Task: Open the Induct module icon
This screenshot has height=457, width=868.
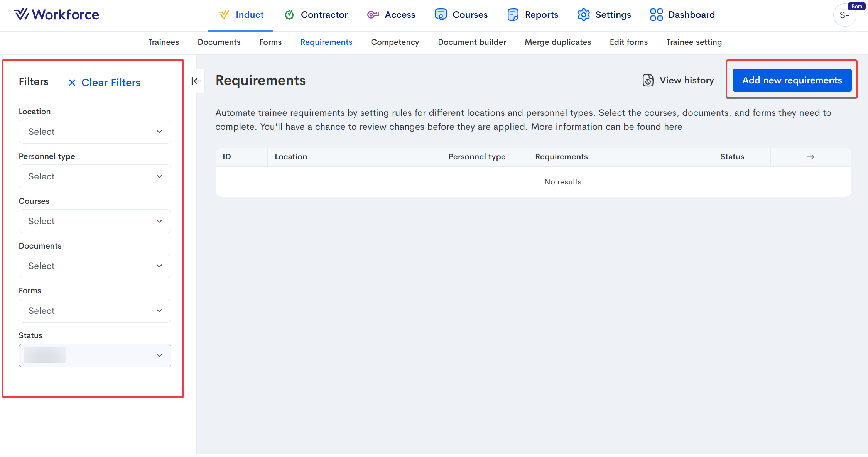Action: (x=224, y=15)
